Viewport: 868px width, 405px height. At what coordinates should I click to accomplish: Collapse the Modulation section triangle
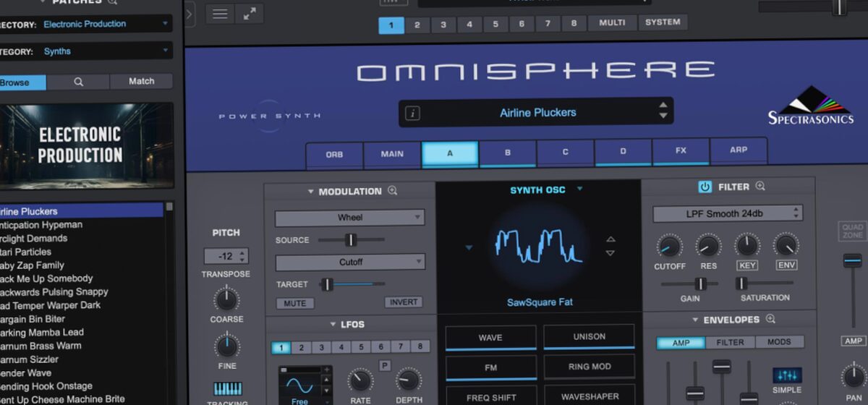[x=311, y=192]
